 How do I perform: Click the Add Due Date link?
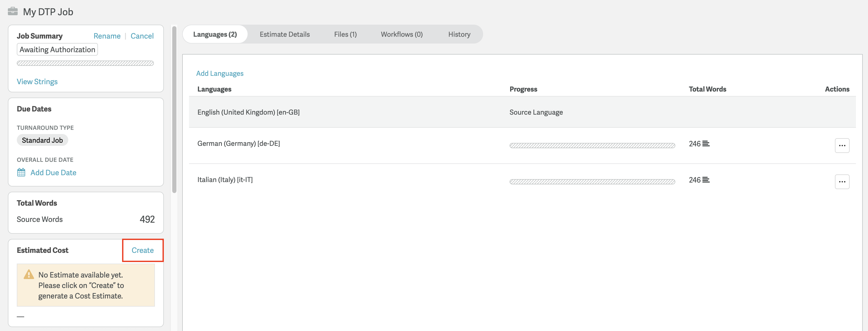[x=53, y=172]
